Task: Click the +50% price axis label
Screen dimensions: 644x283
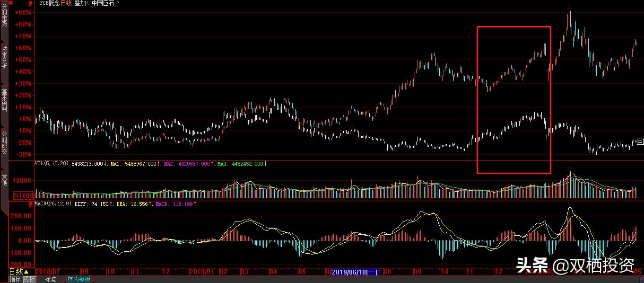Action: click(23, 60)
